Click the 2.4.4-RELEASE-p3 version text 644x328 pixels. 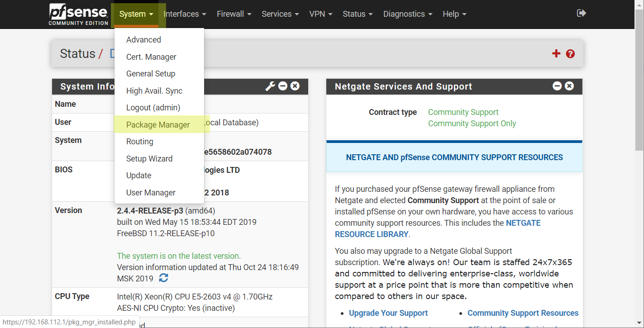(150, 210)
